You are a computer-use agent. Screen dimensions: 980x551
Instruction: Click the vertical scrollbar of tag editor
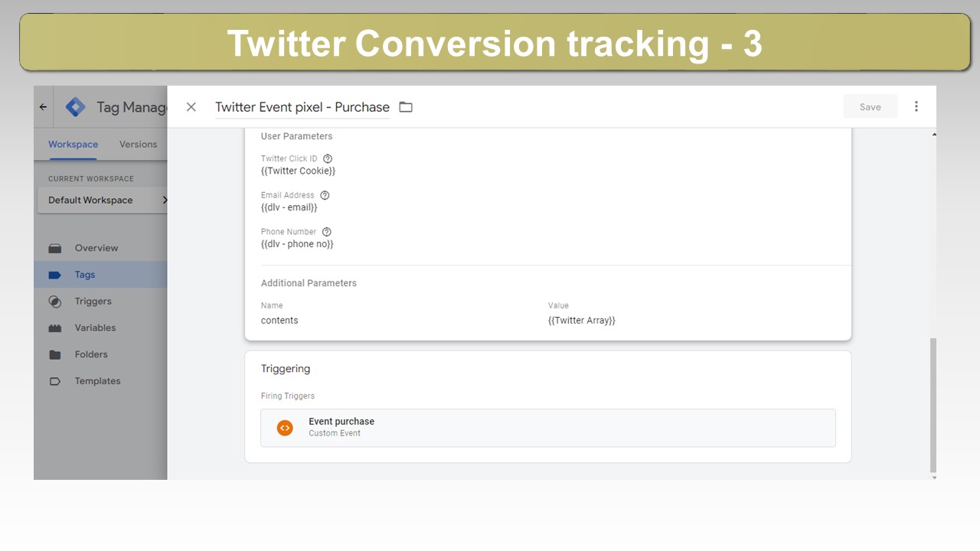933,405
